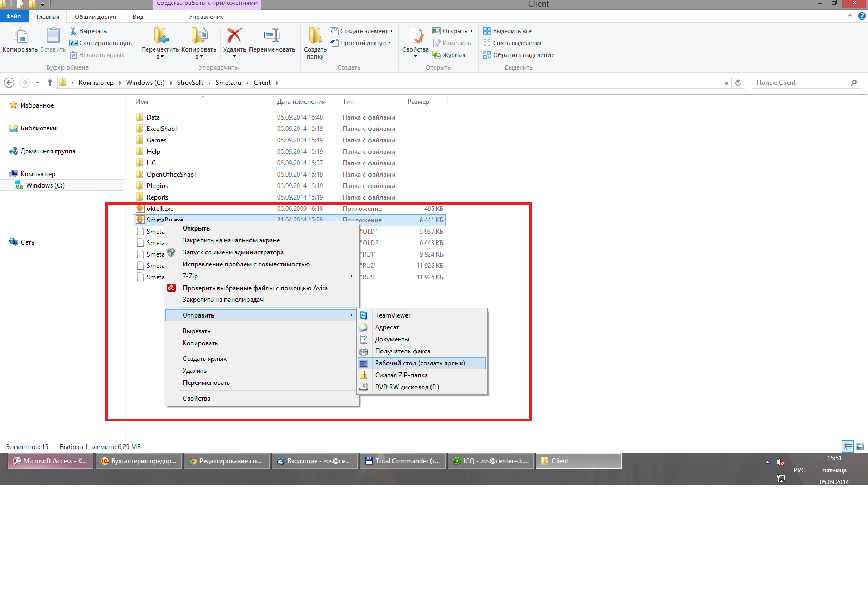Click the Cut scissors icon in the ribbon

point(73,31)
